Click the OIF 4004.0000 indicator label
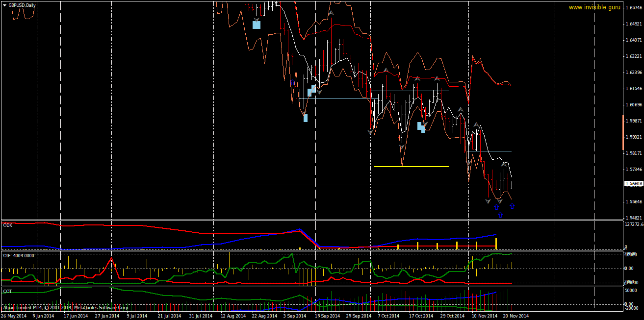The image size is (644, 320). [x=19, y=255]
